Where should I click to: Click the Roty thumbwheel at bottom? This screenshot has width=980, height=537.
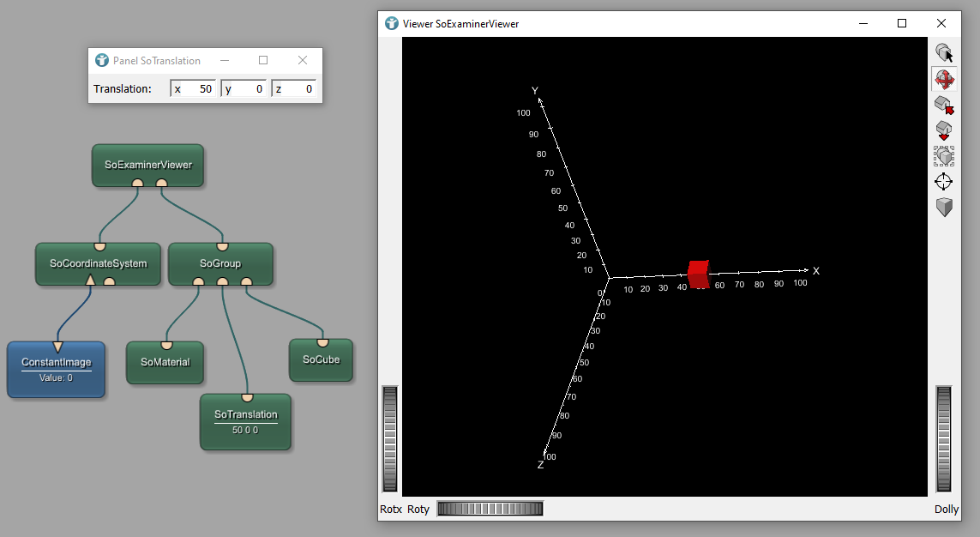click(x=490, y=509)
